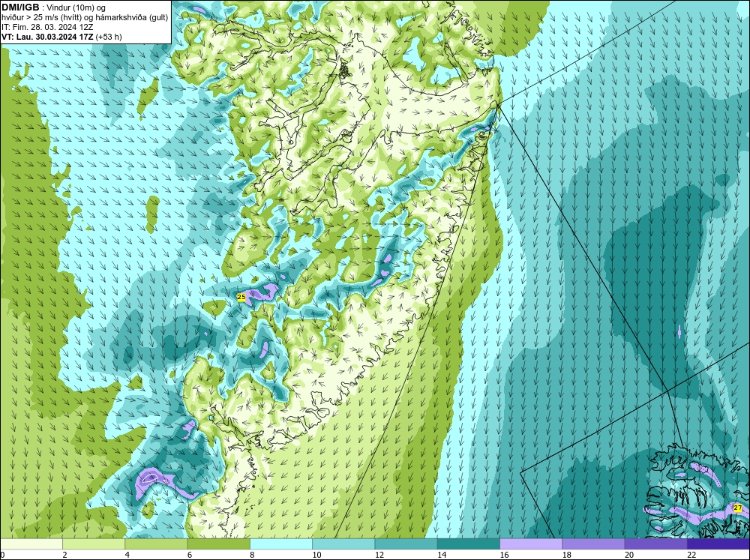
Task: Click the legend scale number 12
Action: coord(379,555)
